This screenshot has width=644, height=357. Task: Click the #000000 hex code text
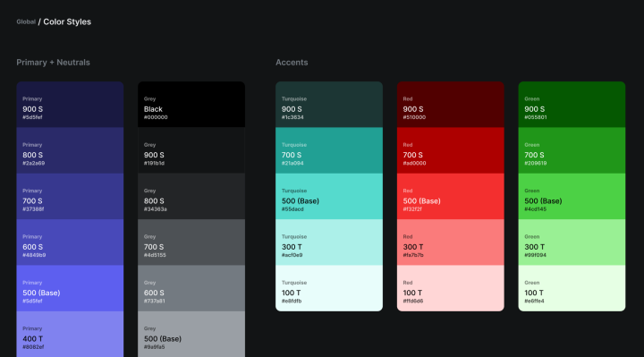click(x=156, y=117)
